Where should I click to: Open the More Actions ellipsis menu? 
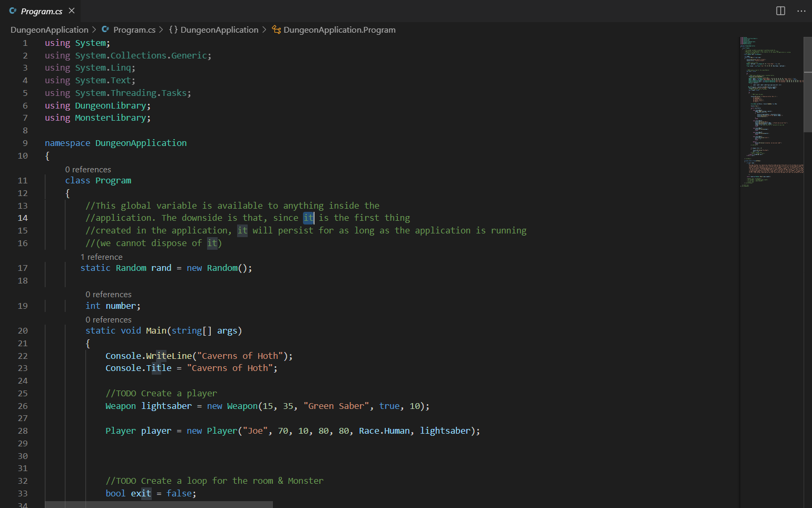coord(801,11)
